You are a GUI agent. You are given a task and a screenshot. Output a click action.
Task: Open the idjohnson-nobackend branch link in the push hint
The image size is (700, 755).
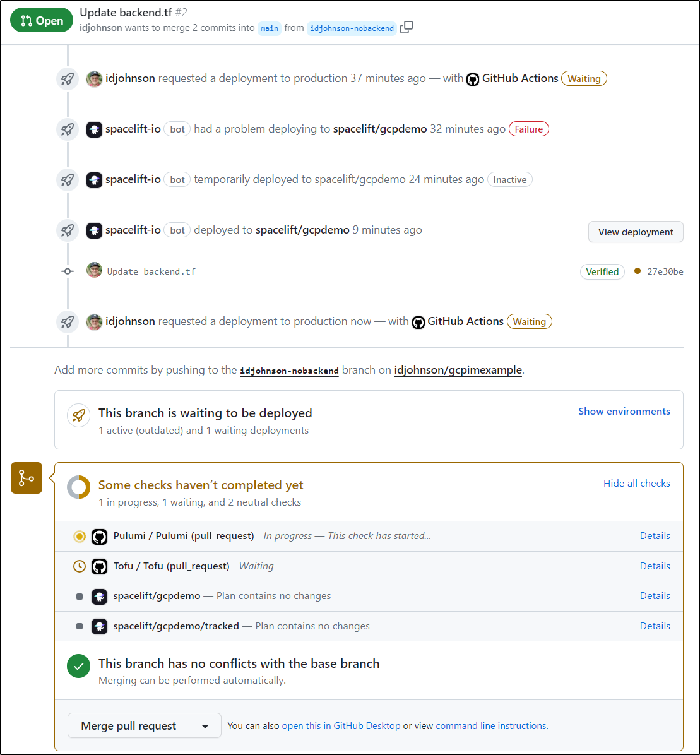(289, 371)
